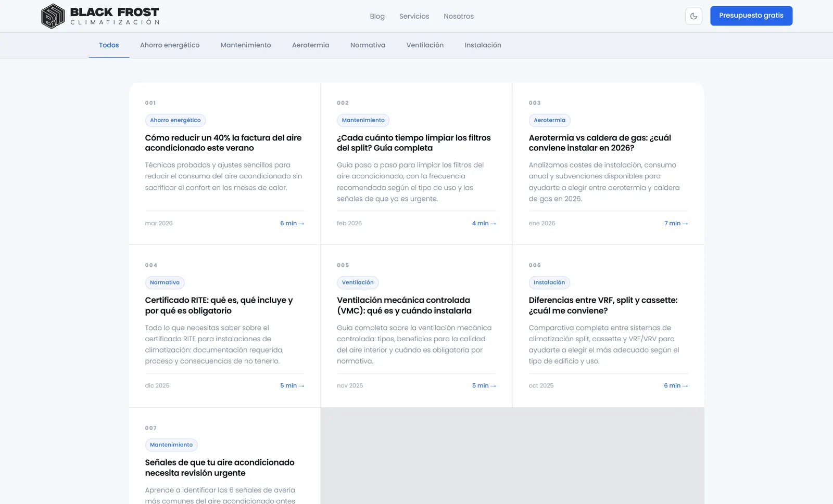This screenshot has width=833, height=504.
Task: Show the Normativa category tab
Action: click(368, 45)
